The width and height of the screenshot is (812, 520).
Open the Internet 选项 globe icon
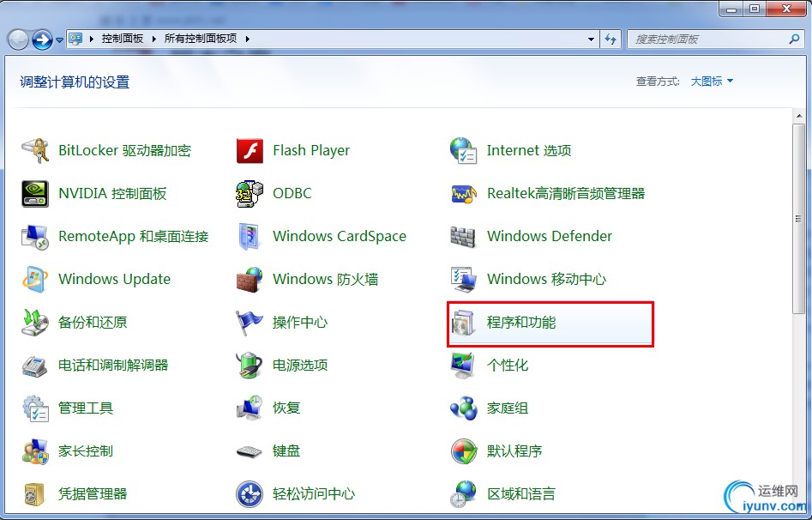pos(464,150)
